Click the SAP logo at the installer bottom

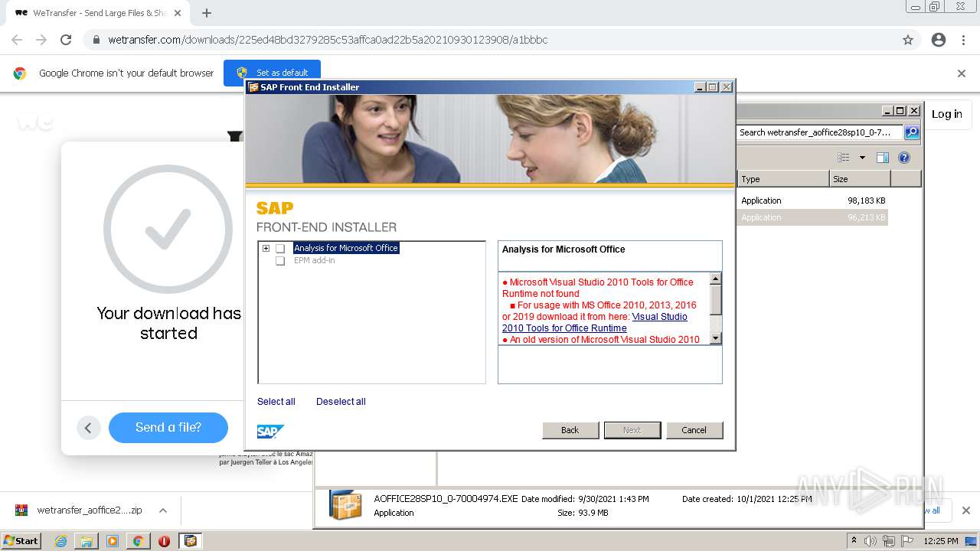click(x=271, y=432)
